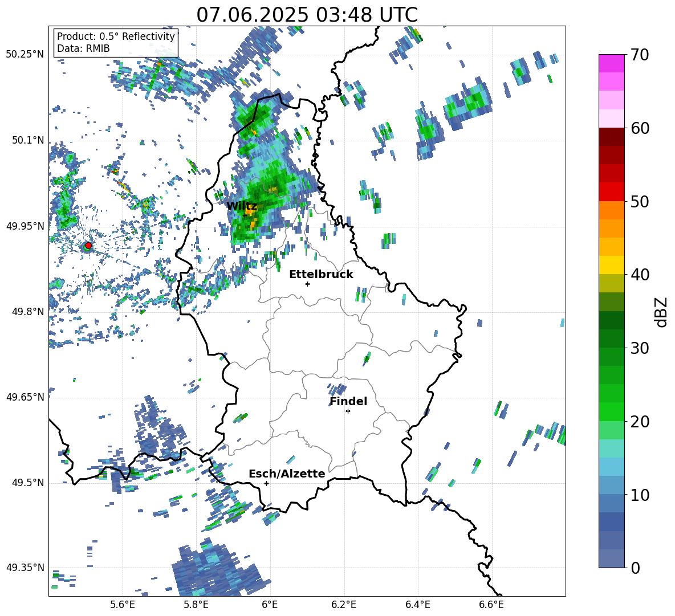Click the 49.65°N latitude label
Image resolution: width=675 pixels, height=616 pixels.
pos(25,397)
